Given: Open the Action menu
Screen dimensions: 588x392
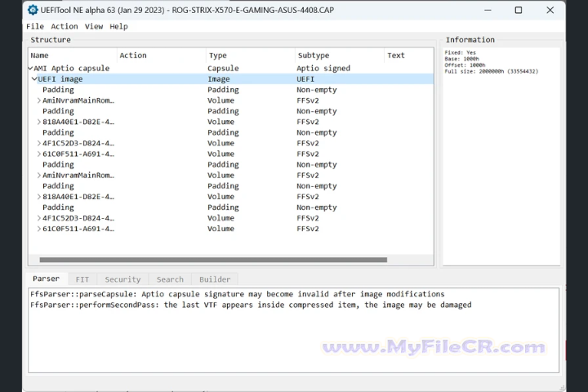Looking at the screenshot, I should pyautogui.click(x=64, y=26).
